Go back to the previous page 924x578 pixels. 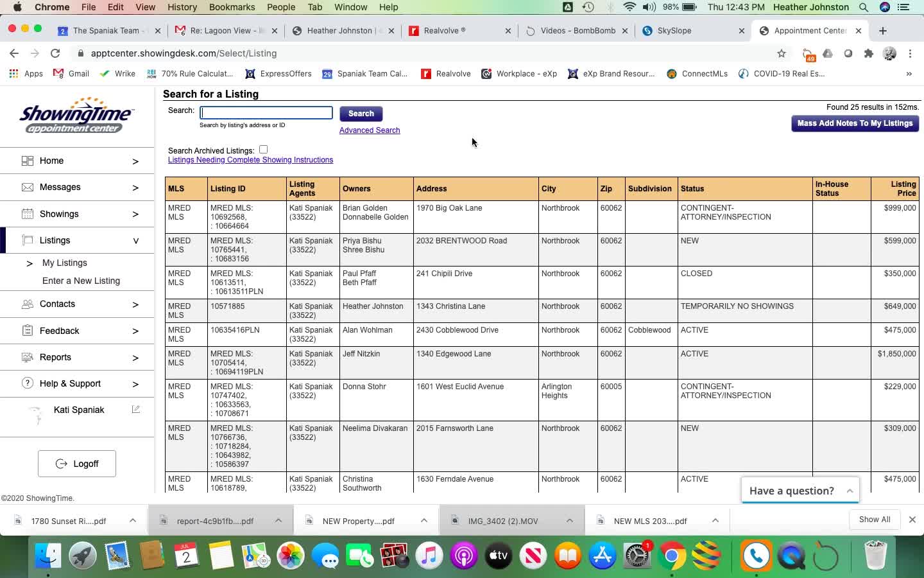(14, 53)
